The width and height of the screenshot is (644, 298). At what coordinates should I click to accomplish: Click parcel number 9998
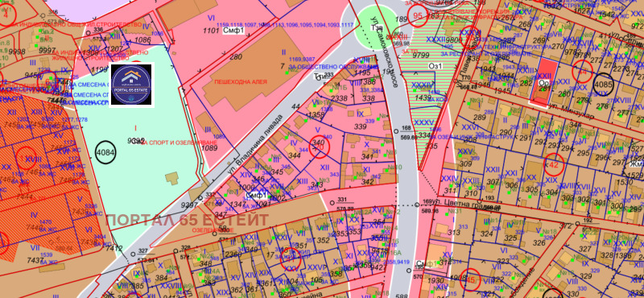(17, 51)
